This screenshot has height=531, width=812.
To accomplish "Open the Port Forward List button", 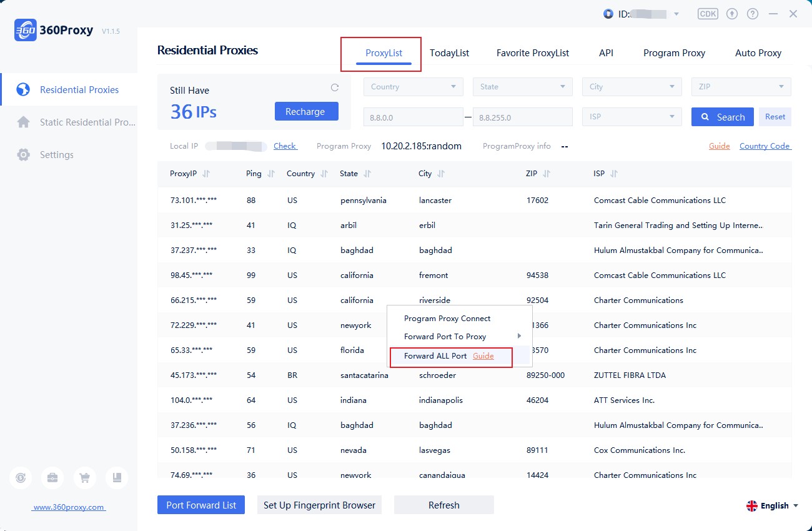I will click(x=201, y=505).
